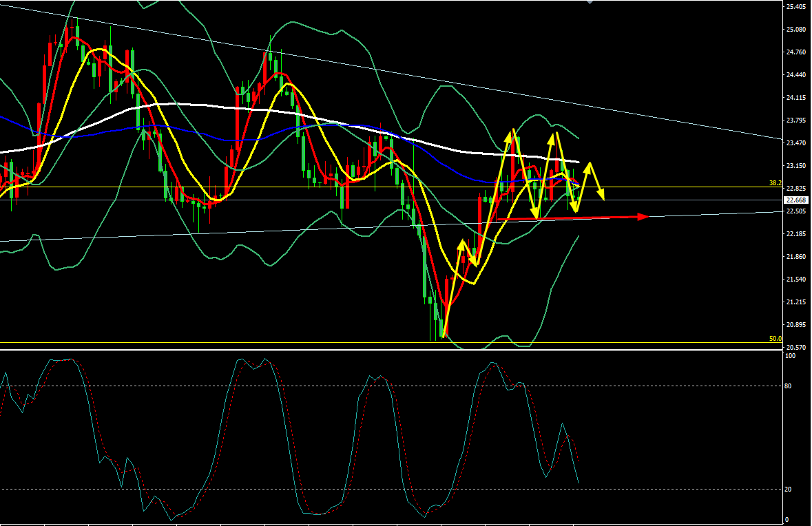This screenshot has width=812, height=526.
Task: Click the 24.115 price axis label
Action: click(x=795, y=98)
